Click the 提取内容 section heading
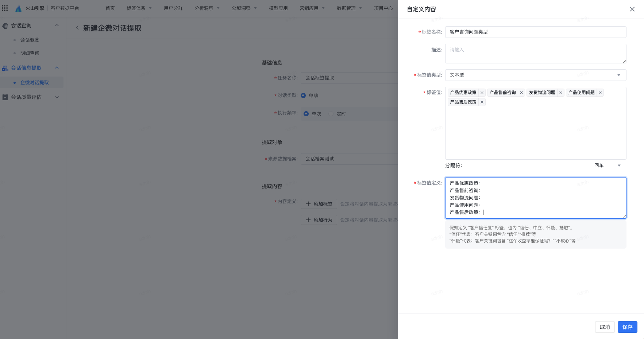 [272, 186]
